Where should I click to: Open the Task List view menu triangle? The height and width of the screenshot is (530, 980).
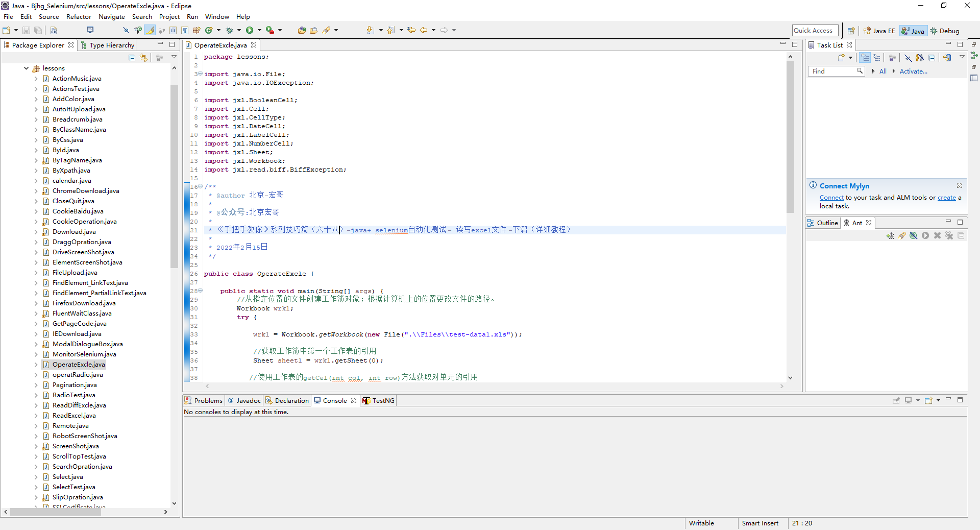pyautogui.click(x=962, y=57)
